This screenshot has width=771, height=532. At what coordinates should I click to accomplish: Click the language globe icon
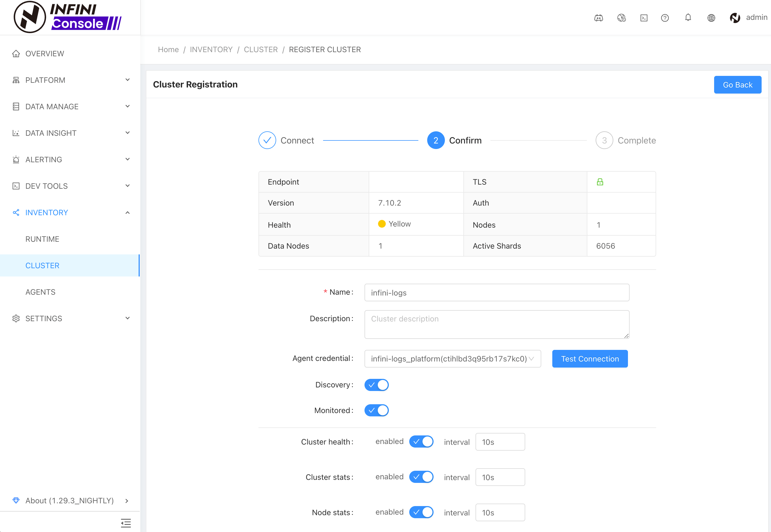pos(711,18)
